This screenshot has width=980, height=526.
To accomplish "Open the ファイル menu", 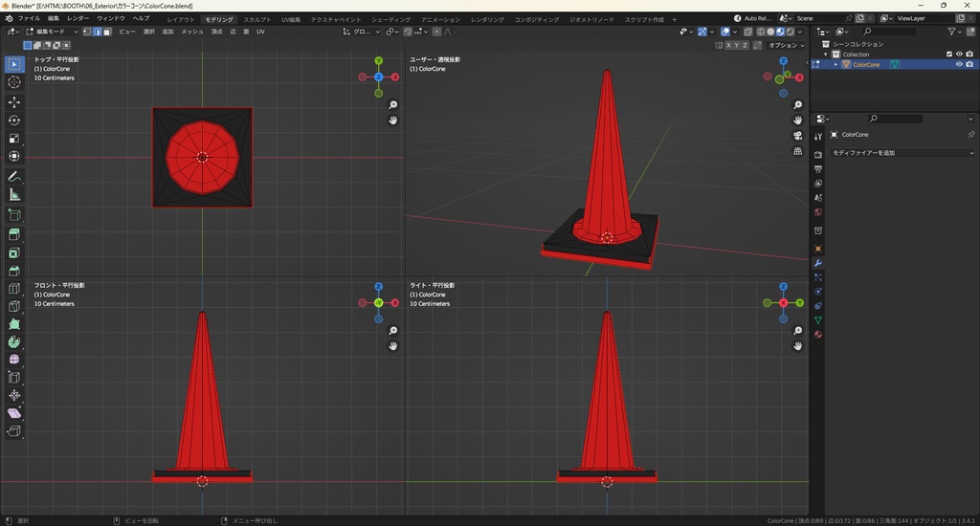I will click(x=29, y=18).
